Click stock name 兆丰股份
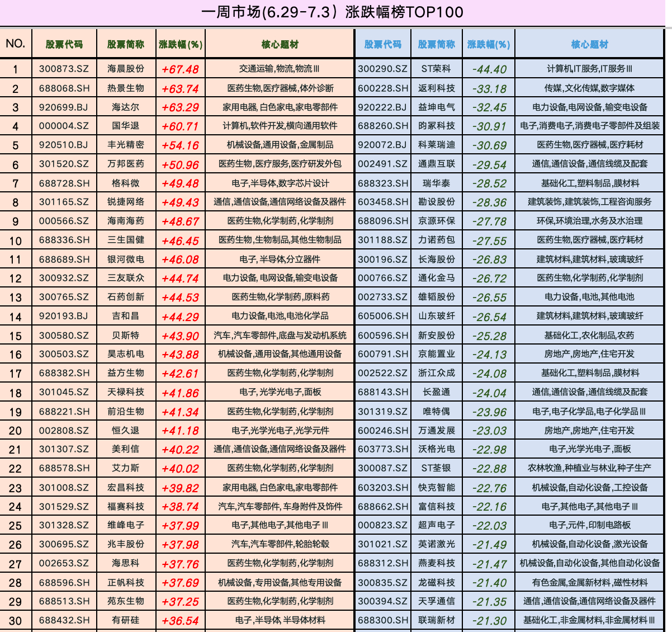This screenshot has height=632, width=672. (126, 544)
